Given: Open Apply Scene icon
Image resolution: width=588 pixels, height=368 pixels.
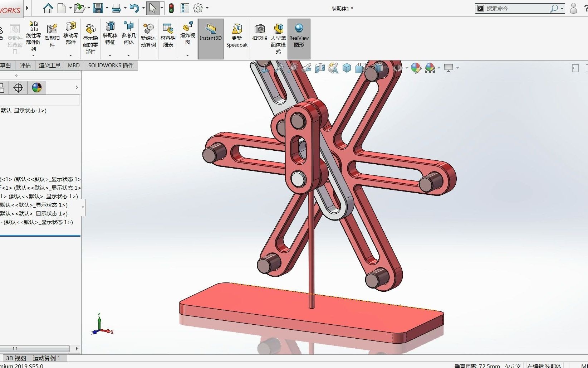Looking at the screenshot, I should [430, 68].
